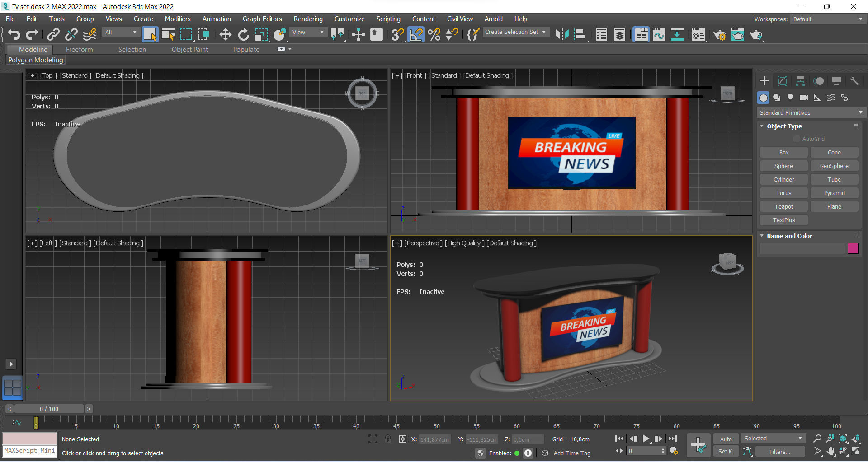Open Curve Editor icon
Screen dimensions: 868x462
659,34
